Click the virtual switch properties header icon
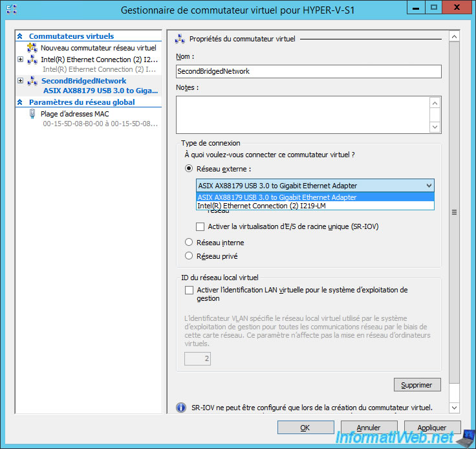 pos(180,39)
